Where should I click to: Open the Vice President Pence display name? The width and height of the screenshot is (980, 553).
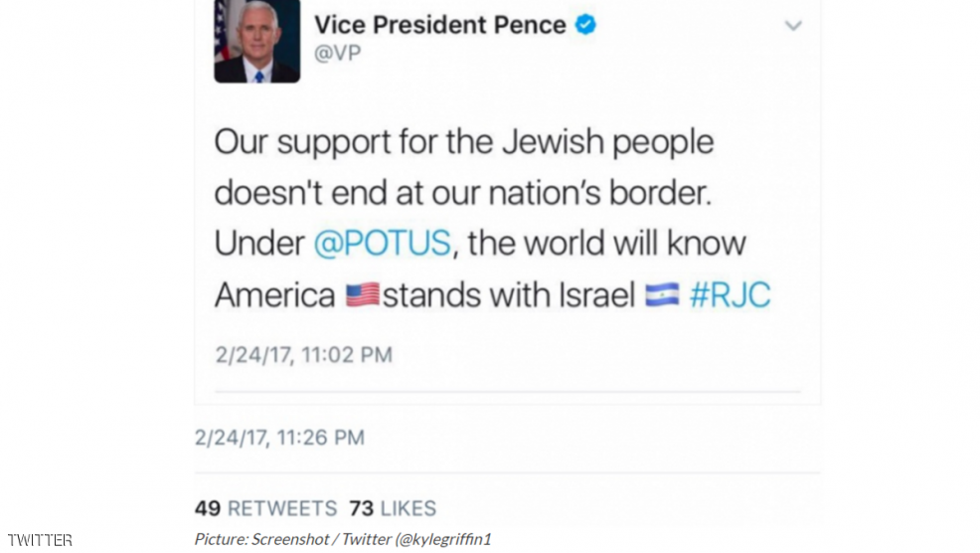[440, 25]
